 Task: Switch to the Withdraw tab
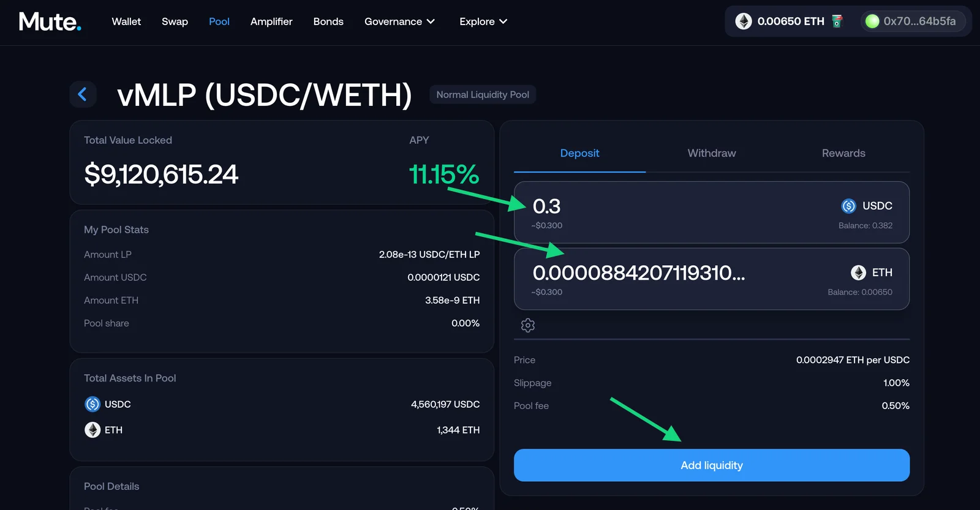[x=712, y=153]
